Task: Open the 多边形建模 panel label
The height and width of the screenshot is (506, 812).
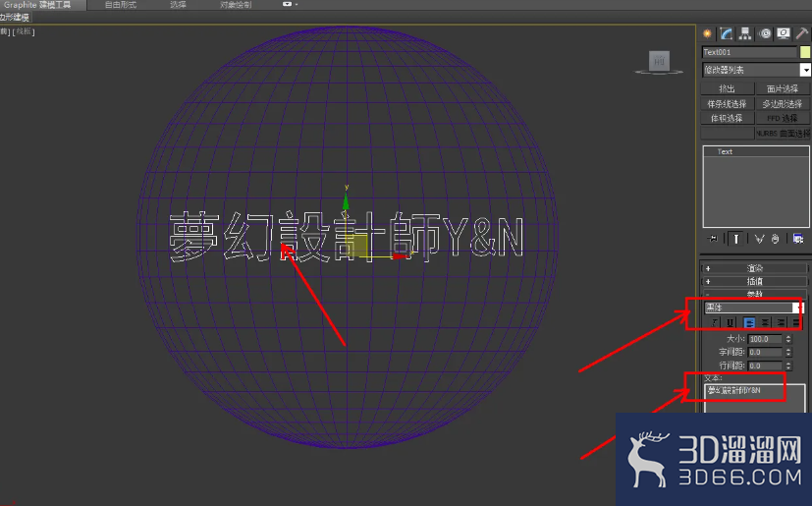Action: 15,17
